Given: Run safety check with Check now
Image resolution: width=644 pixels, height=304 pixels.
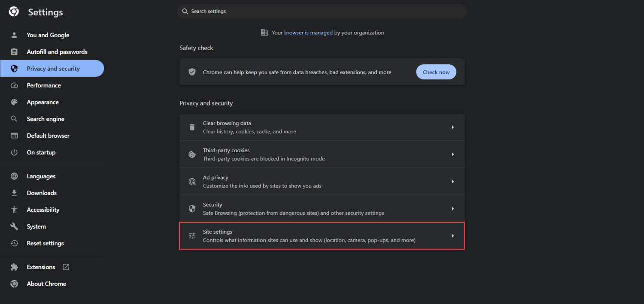Looking at the screenshot, I should (x=436, y=72).
